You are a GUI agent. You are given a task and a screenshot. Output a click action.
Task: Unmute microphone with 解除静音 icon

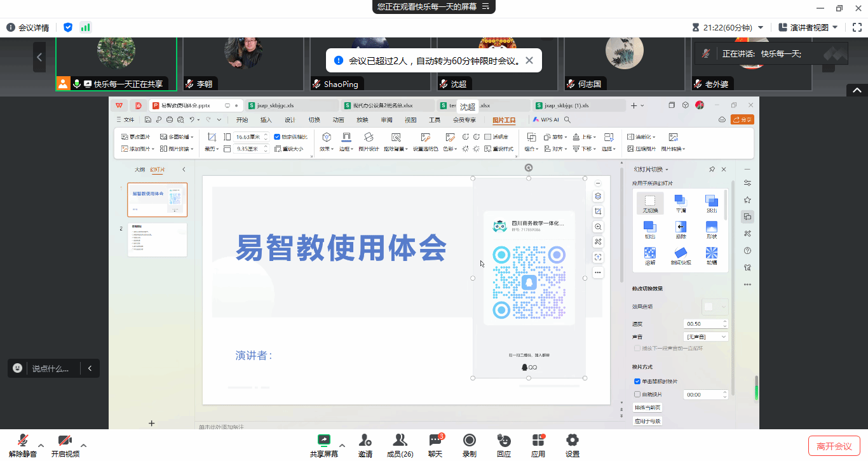tap(23, 441)
